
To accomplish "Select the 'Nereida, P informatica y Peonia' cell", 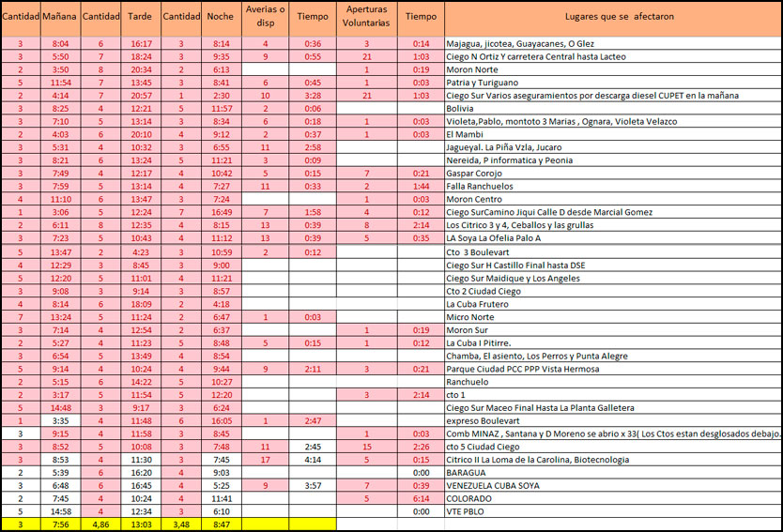I will 613,160.
